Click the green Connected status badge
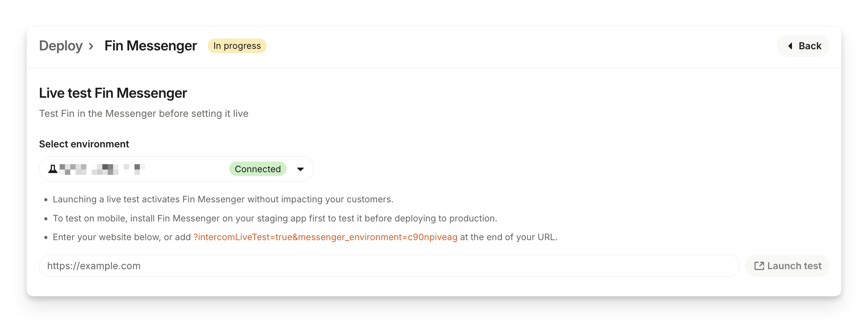 point(257,169)
